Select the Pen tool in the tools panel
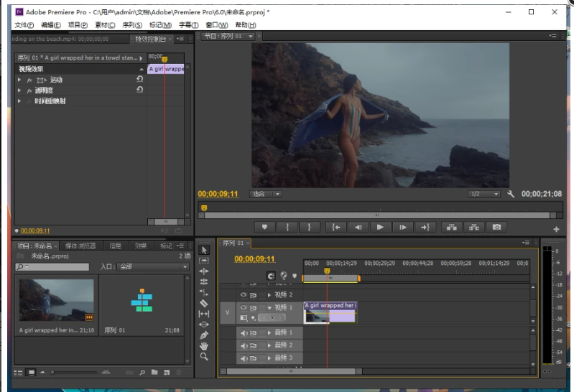The width and height of the screenshot is (574, 392). pyautogui.click(x=203, y=335)
